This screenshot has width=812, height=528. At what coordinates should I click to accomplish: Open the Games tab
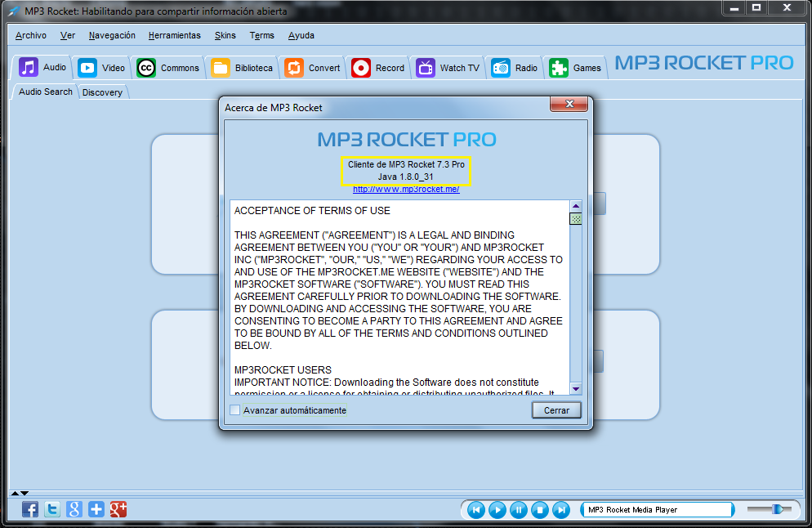click(575, 68)
